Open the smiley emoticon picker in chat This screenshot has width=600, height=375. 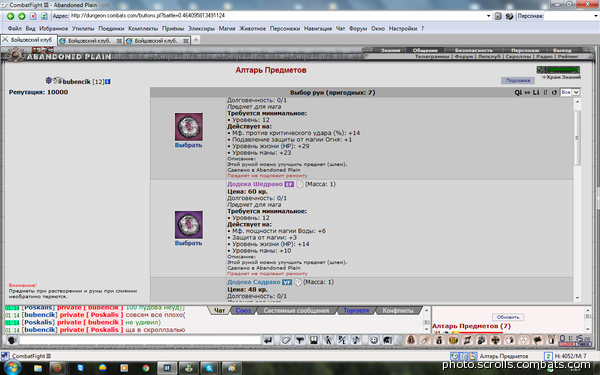374,340
